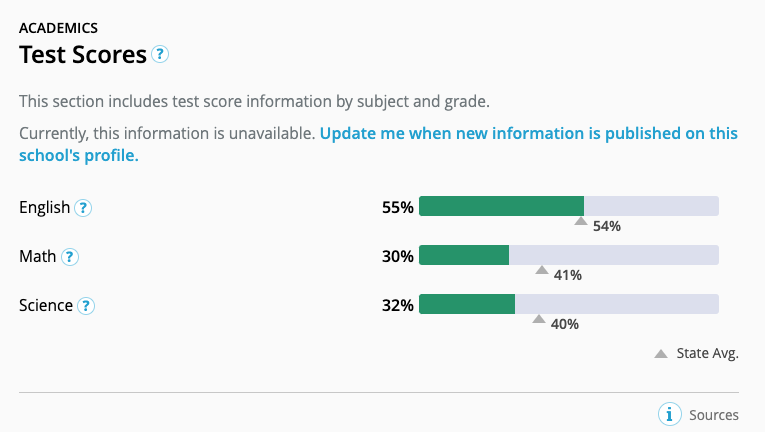Click the update me when published link
The width and height of the screenshot is (765, 432).
378,144
